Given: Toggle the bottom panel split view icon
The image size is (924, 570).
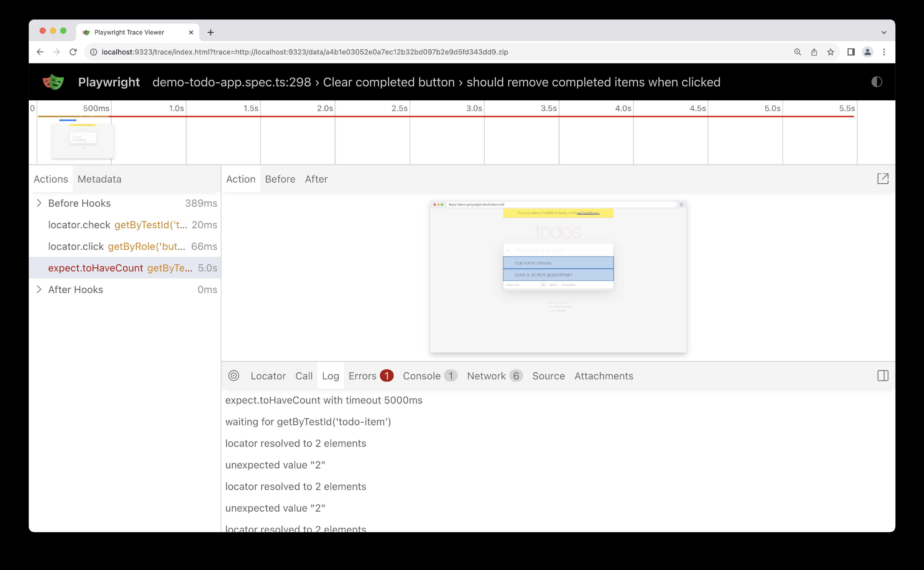Looking at the screenshot, I should [882, 376].
